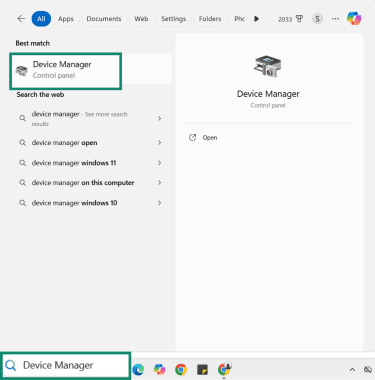Go back with the left arrow
The width and height of the screenshot is (375, 380).
21,19
